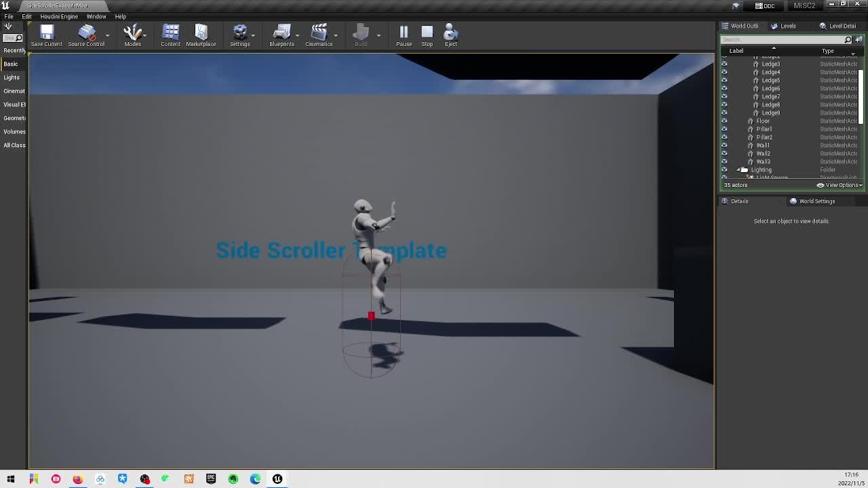Expand the Settings dropdown arrow
The height and width of the screenshot is (488, 868).
[x=253, y=35]
